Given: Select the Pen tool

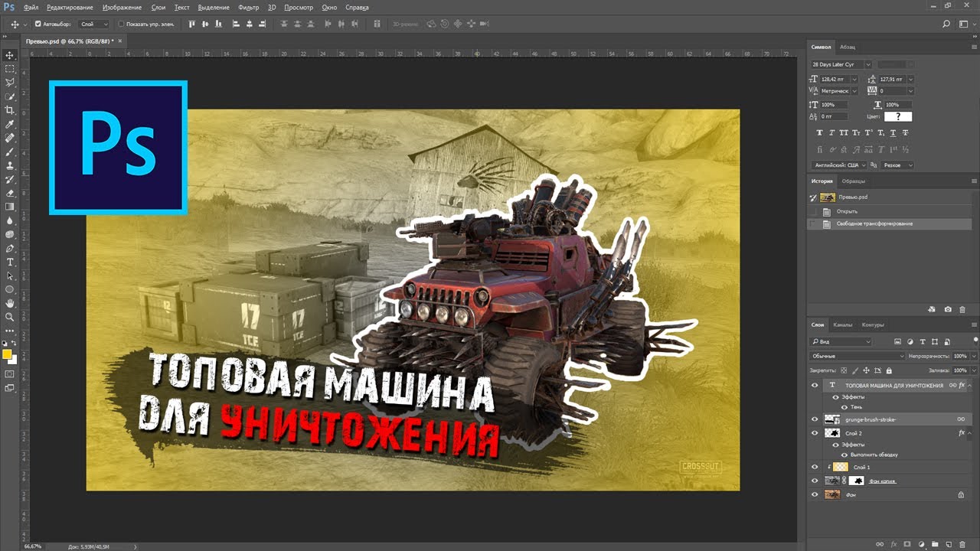Looking at the screenshot, I should coord(10,248).
